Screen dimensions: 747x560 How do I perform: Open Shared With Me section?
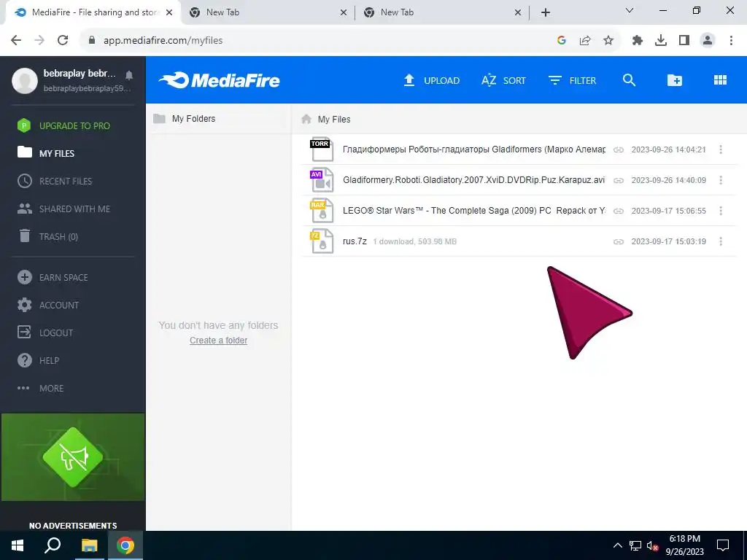point(64,209)
